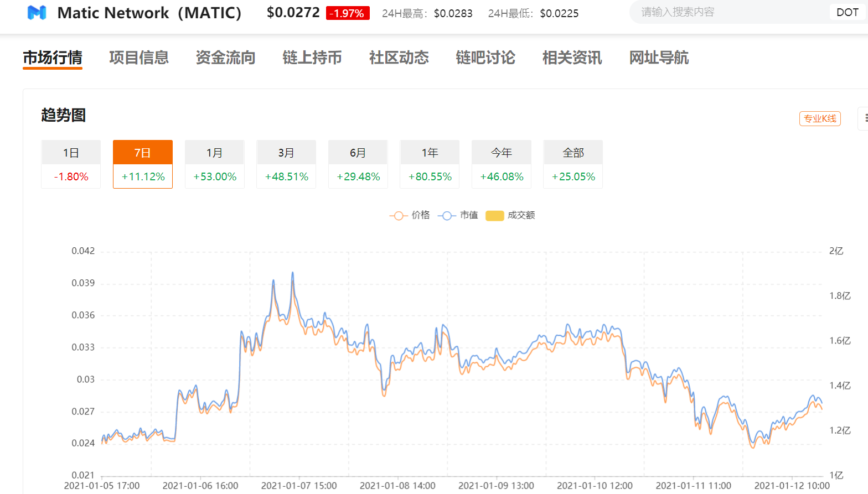Click the -1.97% change badge
868x494 pixels.
coord(348,13)
